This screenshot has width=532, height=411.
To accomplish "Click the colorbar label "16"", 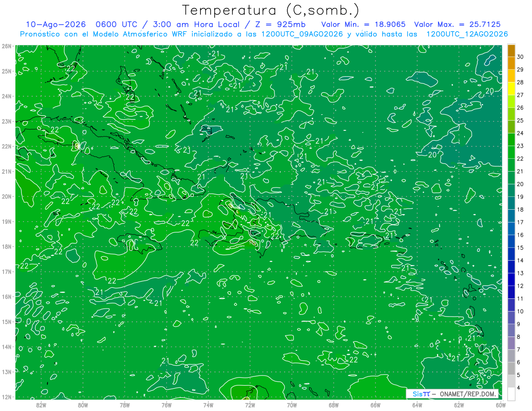I will (520, 235).
